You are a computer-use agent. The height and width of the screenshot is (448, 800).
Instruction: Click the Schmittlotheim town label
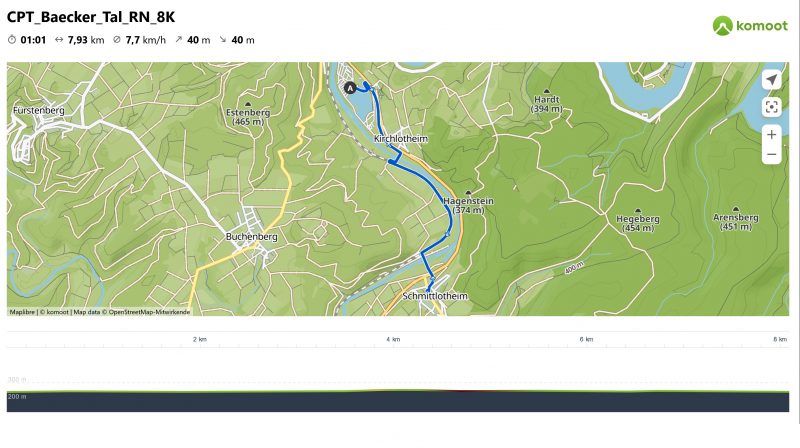click(x=435, y=296)
